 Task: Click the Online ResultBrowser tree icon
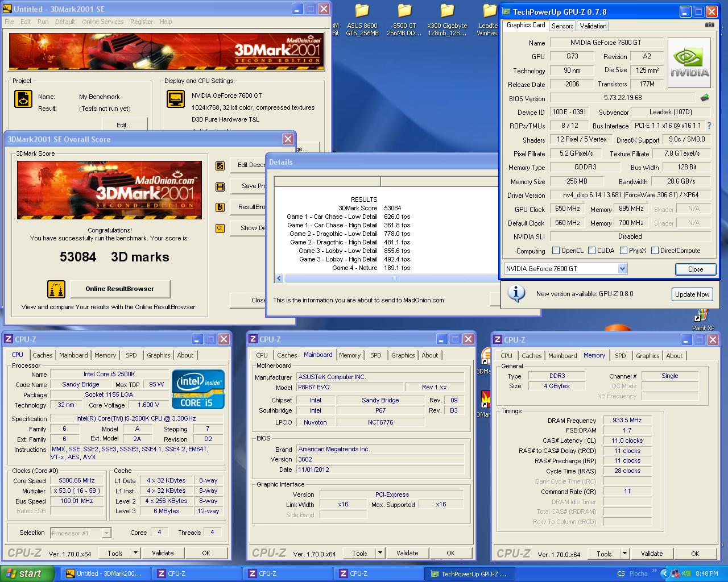[56, 289]
